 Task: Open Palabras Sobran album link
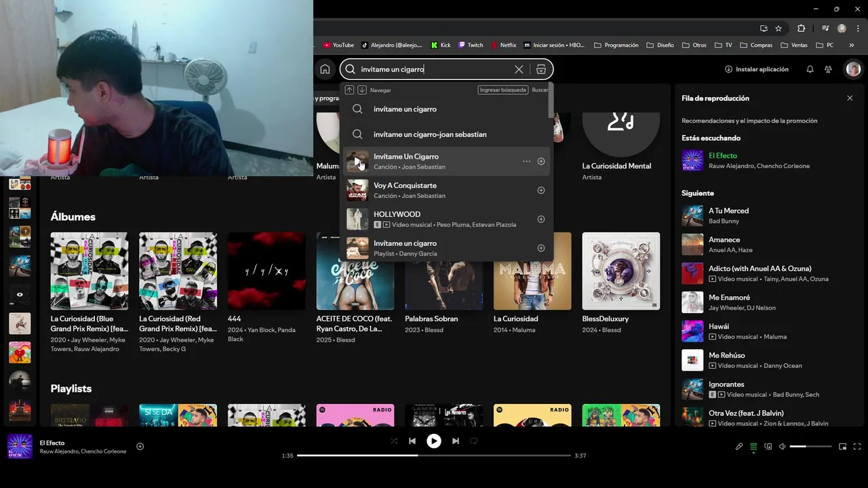(431, 319)
